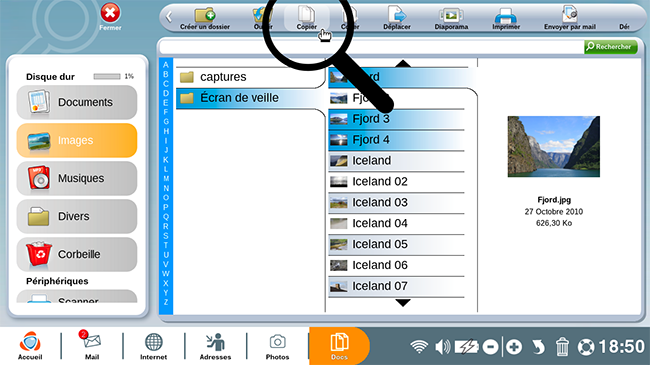
Task: Open Accueil home in bottom bar
Action: coord(30,346)
